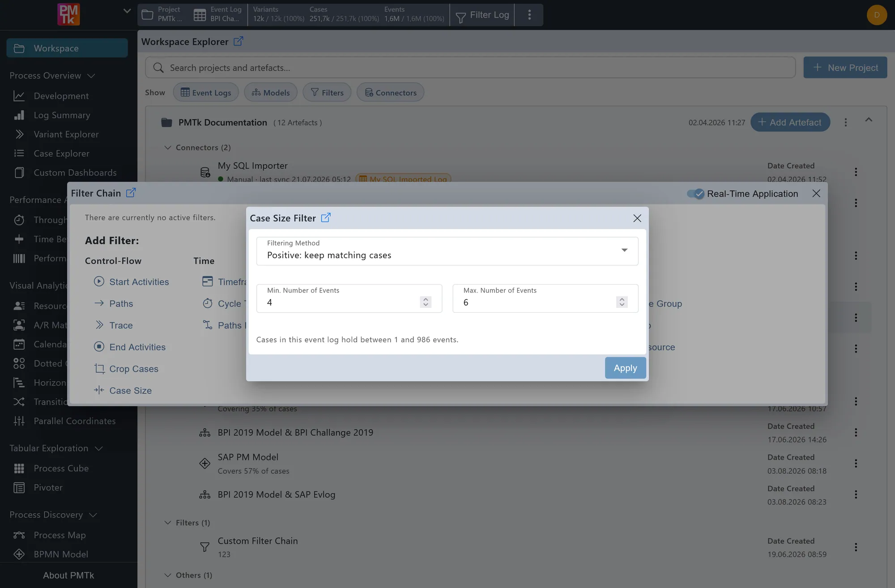This screenshot has height=588, width=895.
Task: Select Start Activities filter
Action: tap(132, 282)
